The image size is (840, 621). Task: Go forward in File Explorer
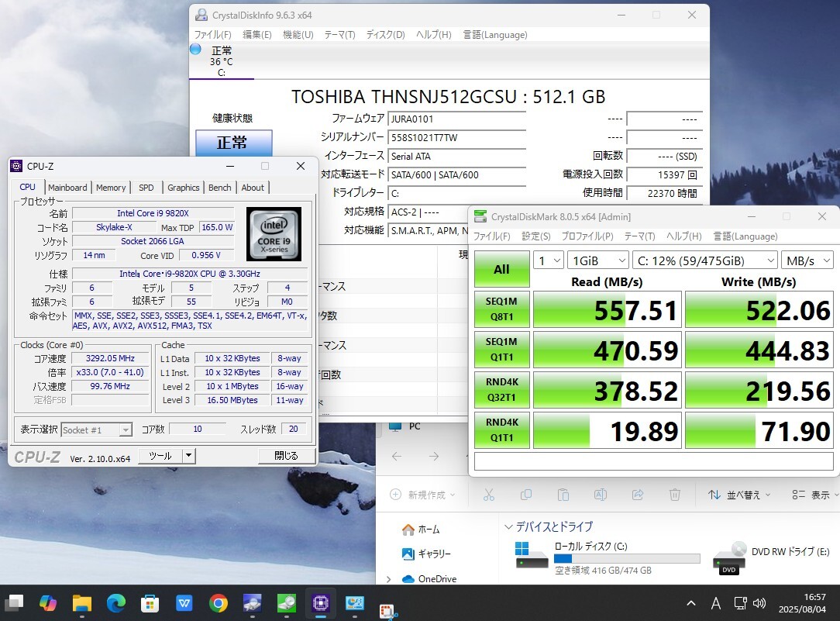pyautogui.click(x=434, y=457)
